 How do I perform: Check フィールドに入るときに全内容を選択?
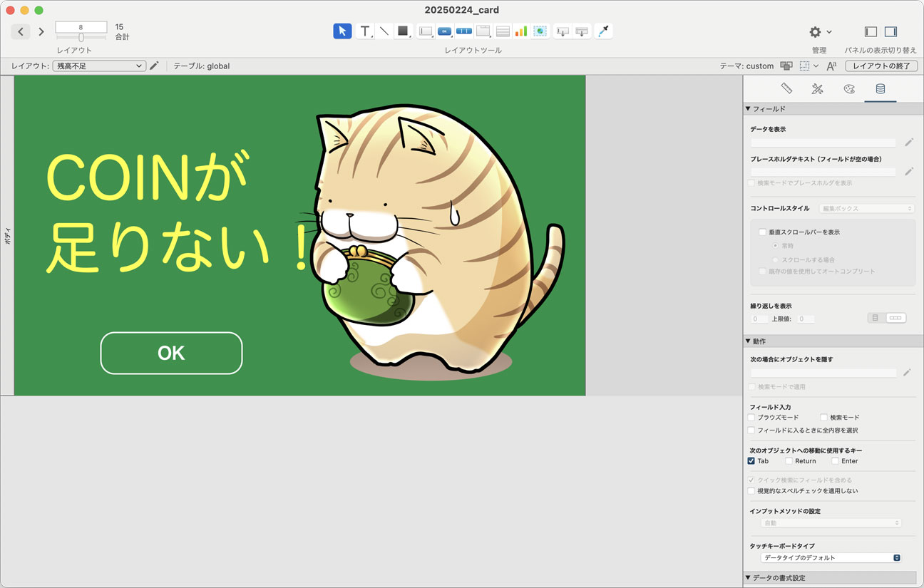[x=751, y=430]
